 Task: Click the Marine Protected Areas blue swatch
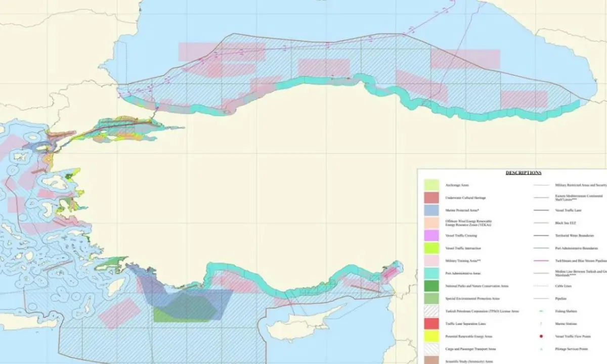[x=431, y=210]
